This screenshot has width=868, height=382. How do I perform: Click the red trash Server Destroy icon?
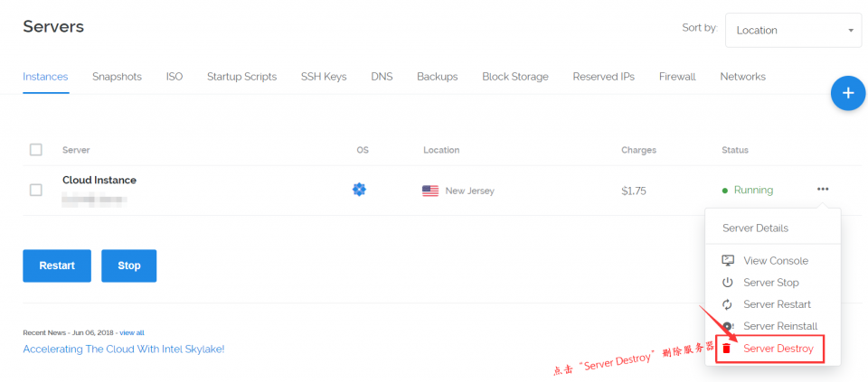727,349
